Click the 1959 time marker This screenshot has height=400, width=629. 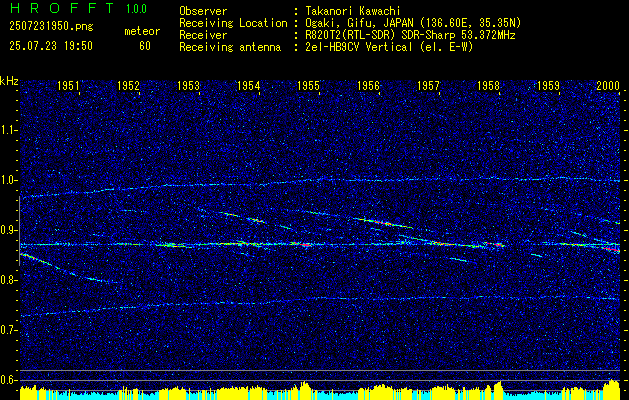(x=548, y=85)
